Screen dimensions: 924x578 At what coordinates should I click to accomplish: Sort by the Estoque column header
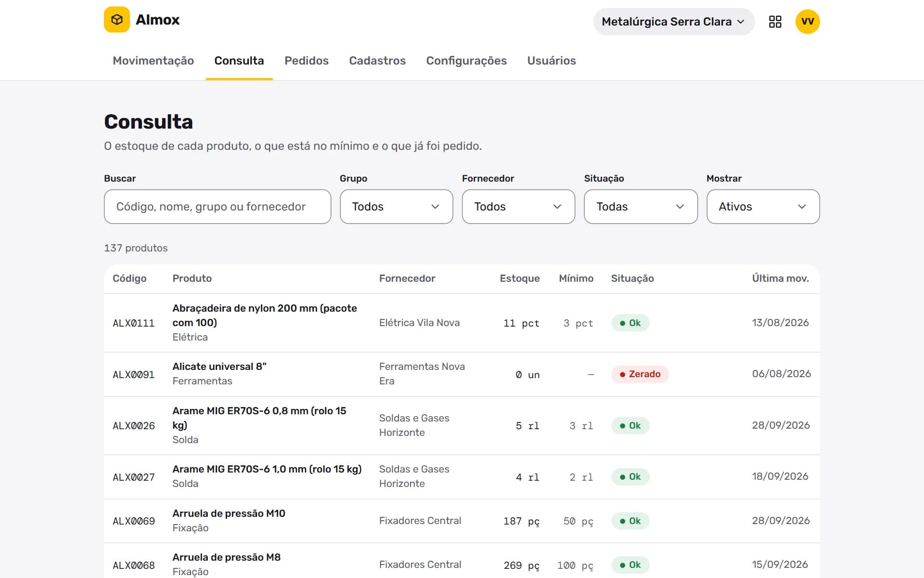pos(520,278)
